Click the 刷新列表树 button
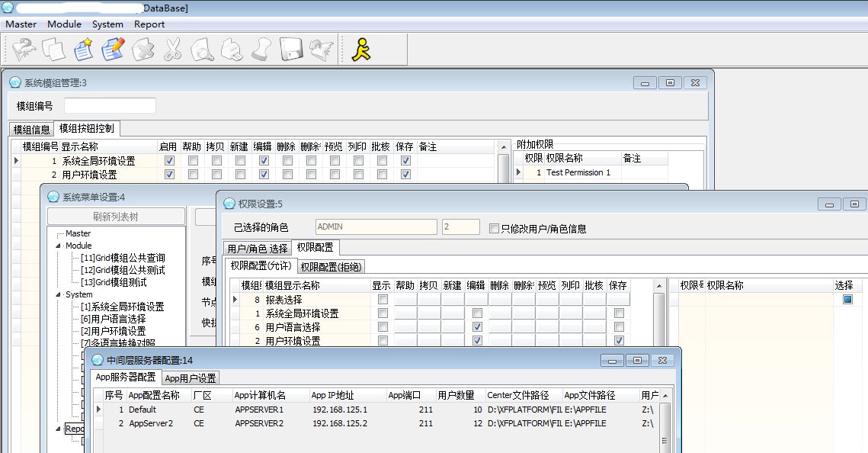868x453 pixels. coord(116,217)
